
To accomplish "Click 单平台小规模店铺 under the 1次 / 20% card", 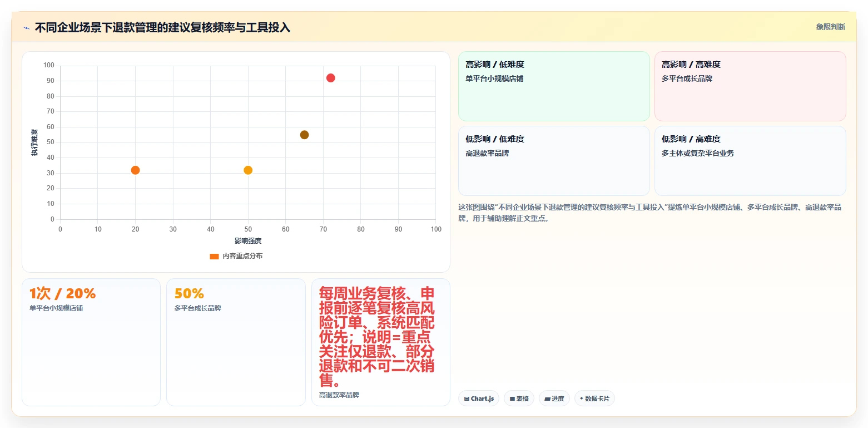I will (x=56, y=308).
